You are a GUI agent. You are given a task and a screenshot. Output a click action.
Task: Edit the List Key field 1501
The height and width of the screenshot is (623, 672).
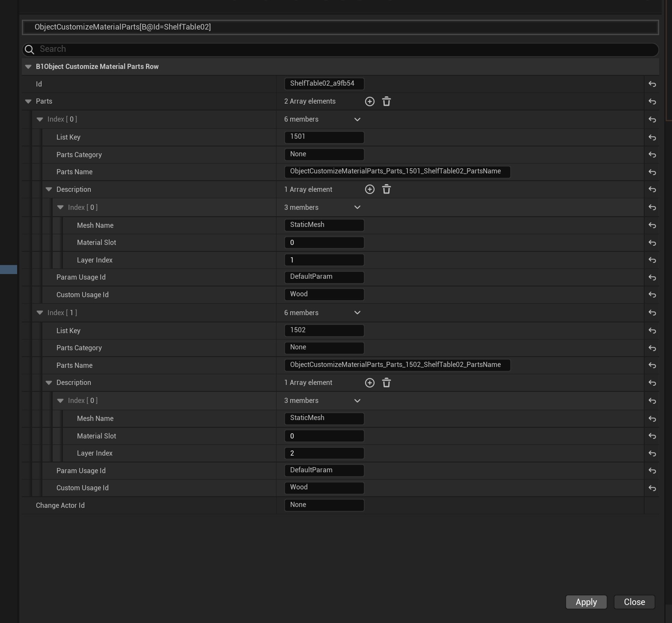point(324,137)
